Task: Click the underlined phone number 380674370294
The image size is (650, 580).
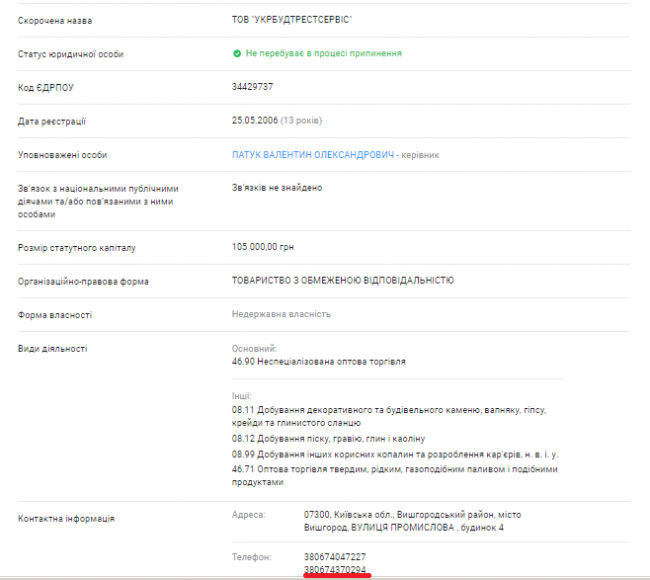Action: (334, 569)
